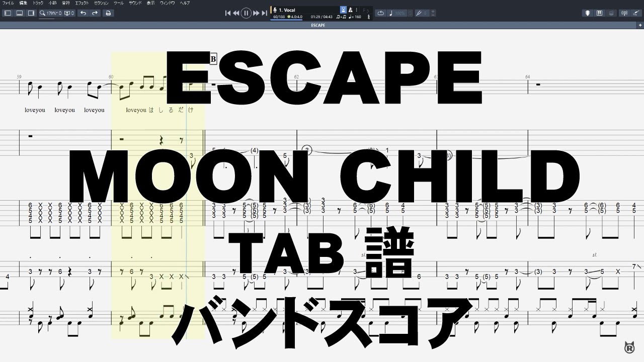The width and height of the screenshot is (644, 362).
Task: Open the zoom level 179% dropdown
Action: coord(54,13)
